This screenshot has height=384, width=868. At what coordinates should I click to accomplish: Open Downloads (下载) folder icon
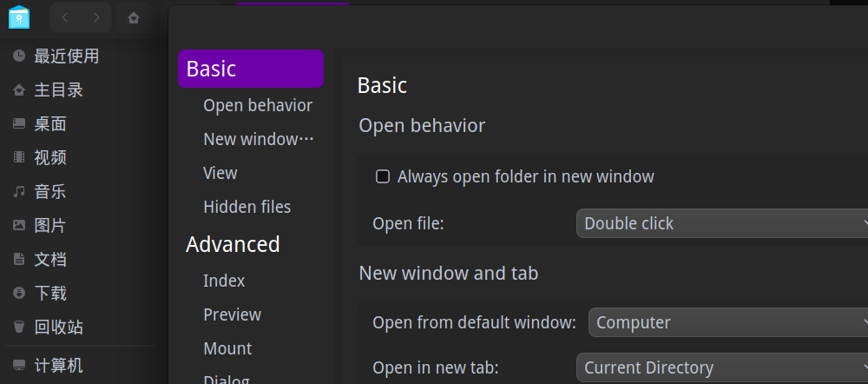(x=19, y=293)
